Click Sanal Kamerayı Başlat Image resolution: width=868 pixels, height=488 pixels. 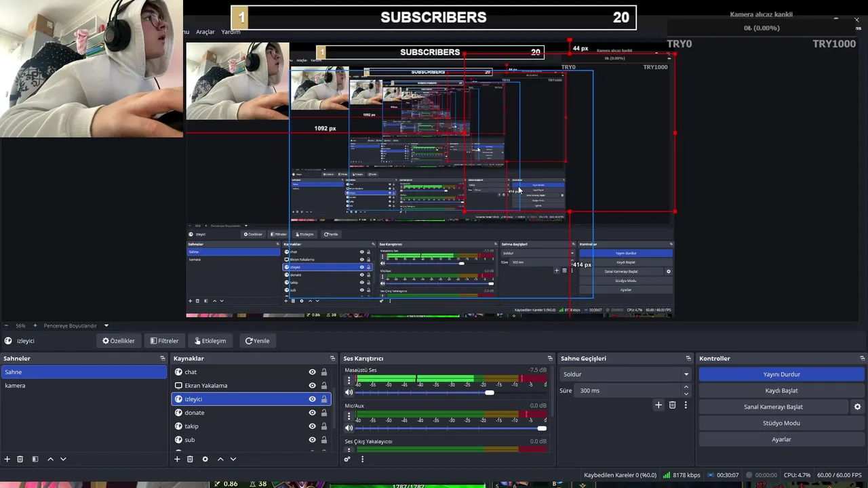pyautogui.click(x=773, y=407)
